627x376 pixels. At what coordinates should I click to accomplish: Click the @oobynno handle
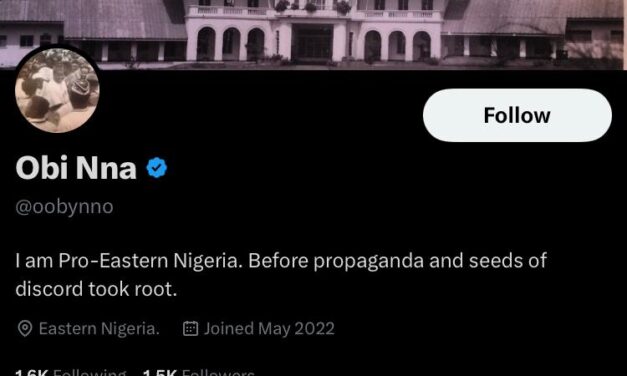pos(64,207)
